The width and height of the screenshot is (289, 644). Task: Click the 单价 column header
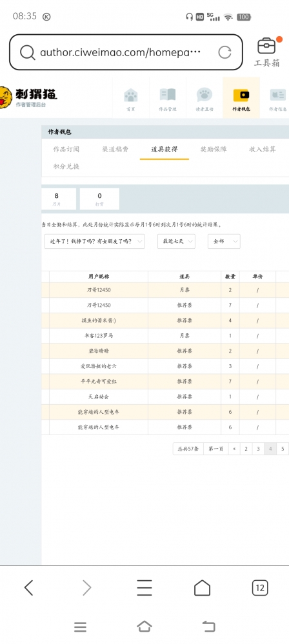pos(258,277)
